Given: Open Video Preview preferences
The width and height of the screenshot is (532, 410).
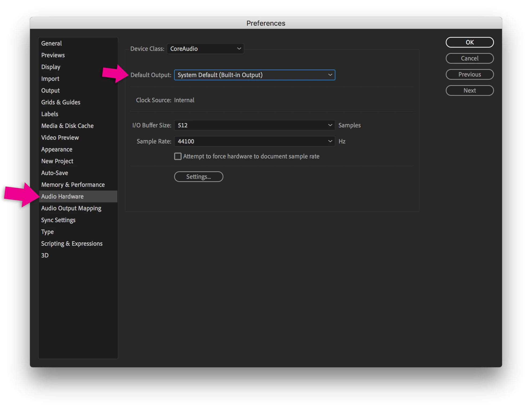Looking at the screenshot, I should (x=60, y=138).
